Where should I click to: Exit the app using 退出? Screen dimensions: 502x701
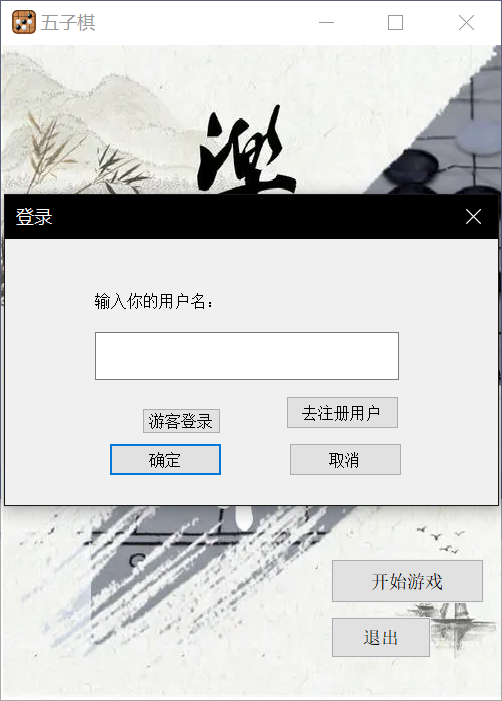[381, 638]
